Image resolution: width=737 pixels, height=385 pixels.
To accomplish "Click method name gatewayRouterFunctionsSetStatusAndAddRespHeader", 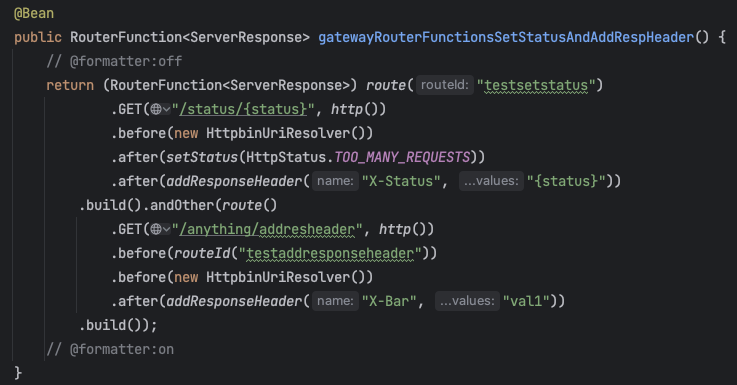I will (506, 37).
